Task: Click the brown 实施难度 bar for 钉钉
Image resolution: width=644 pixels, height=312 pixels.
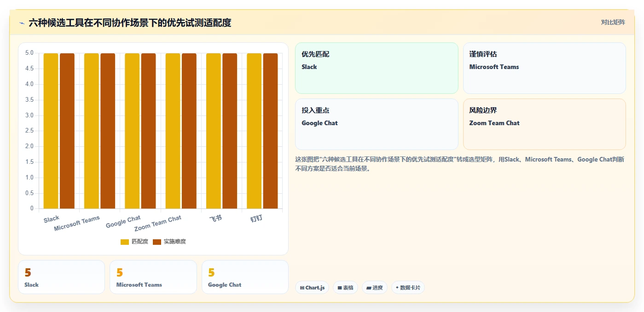Action: 271,131
